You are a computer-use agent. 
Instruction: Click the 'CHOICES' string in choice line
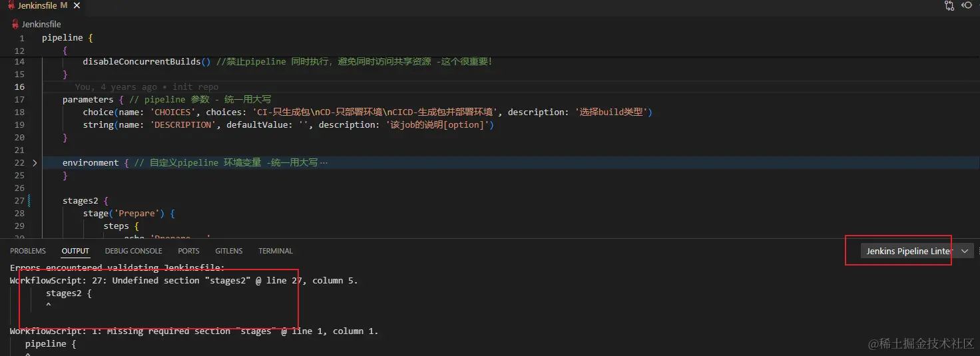coord(172,112)
